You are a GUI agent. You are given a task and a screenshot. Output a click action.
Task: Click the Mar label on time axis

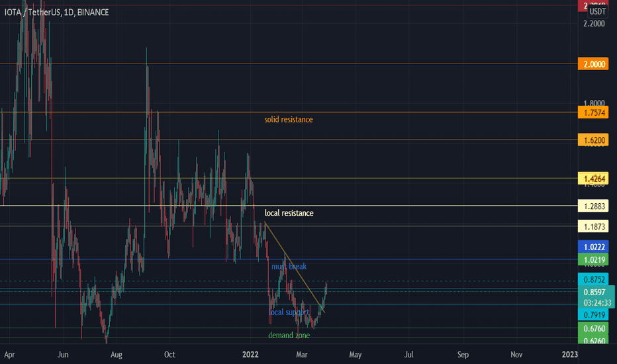[301, 355]
